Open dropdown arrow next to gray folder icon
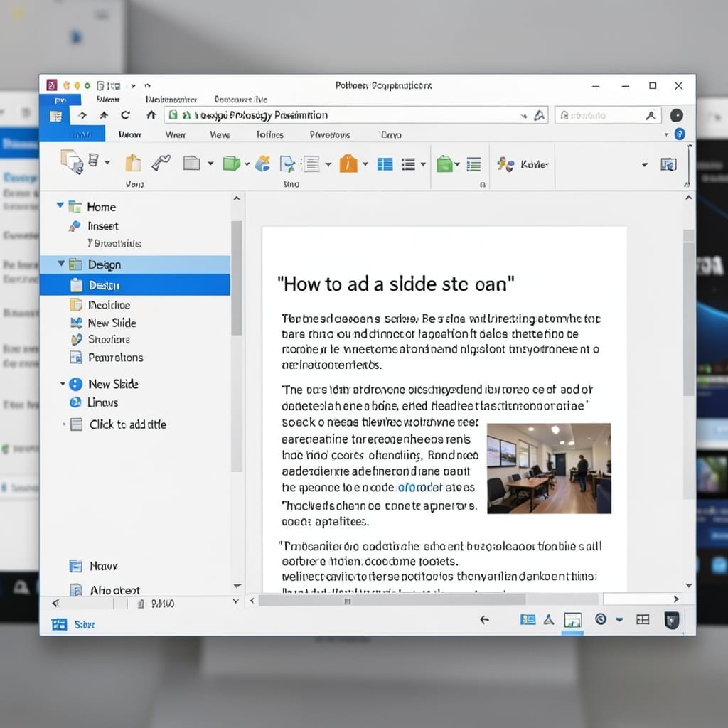Image resolution: width=728 pixels, height=728 pixels. pos(210,164)
